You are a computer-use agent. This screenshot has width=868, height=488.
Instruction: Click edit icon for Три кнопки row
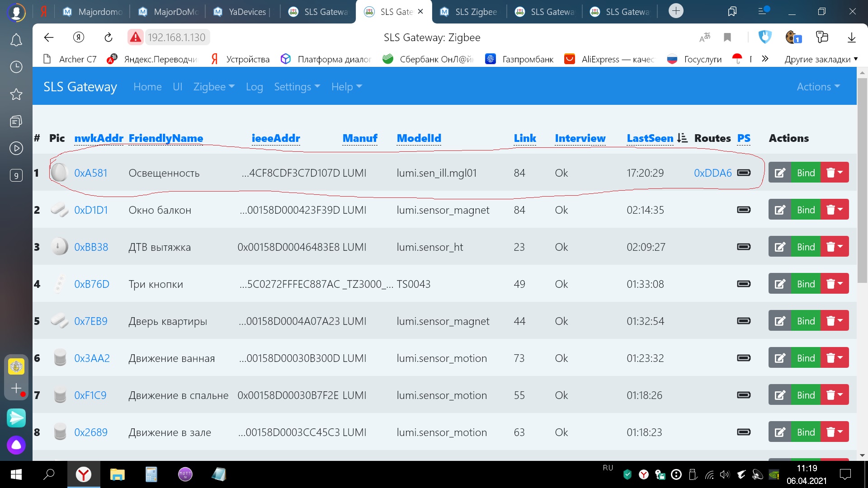[x=780, y=284]
